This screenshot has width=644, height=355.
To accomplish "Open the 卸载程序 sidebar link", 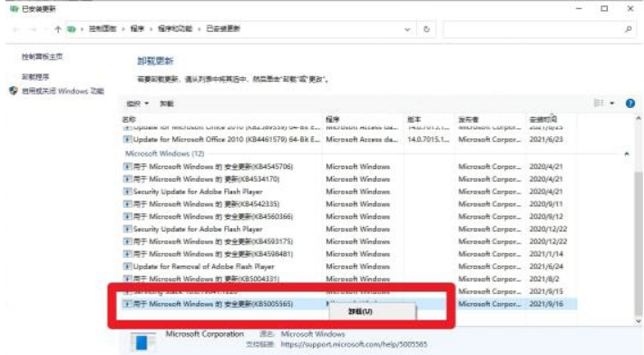I will click(35, 77).
